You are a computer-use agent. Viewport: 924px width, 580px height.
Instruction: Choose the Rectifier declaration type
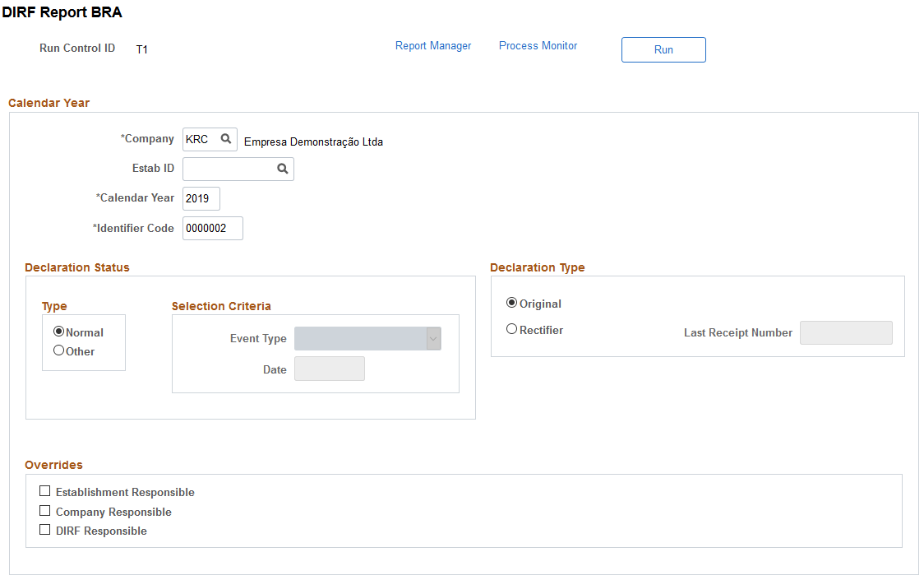[511, 329]
